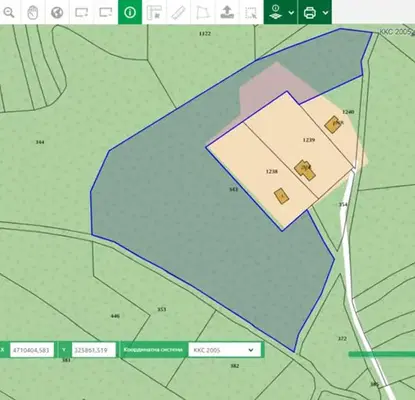Click the layers info button
The image size is (415, 400).
coord(276,12)
